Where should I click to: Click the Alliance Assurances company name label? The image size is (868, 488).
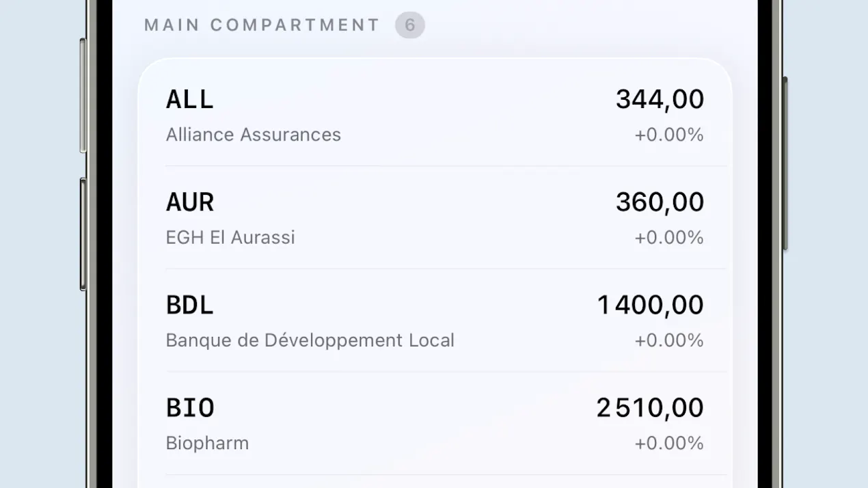(254, 135)
